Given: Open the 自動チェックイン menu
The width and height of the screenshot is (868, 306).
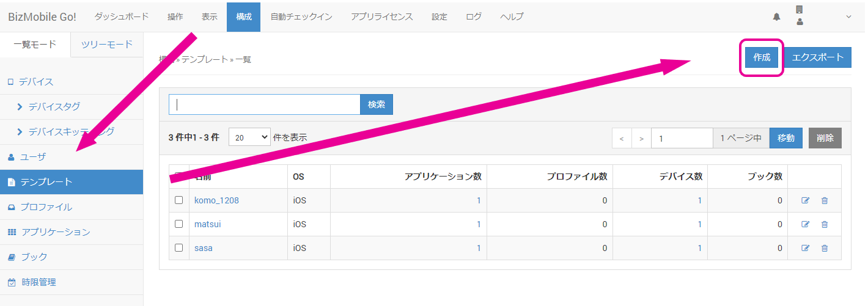Looking at the screenshot, I should pyautogui.click(x=301, y=17).
